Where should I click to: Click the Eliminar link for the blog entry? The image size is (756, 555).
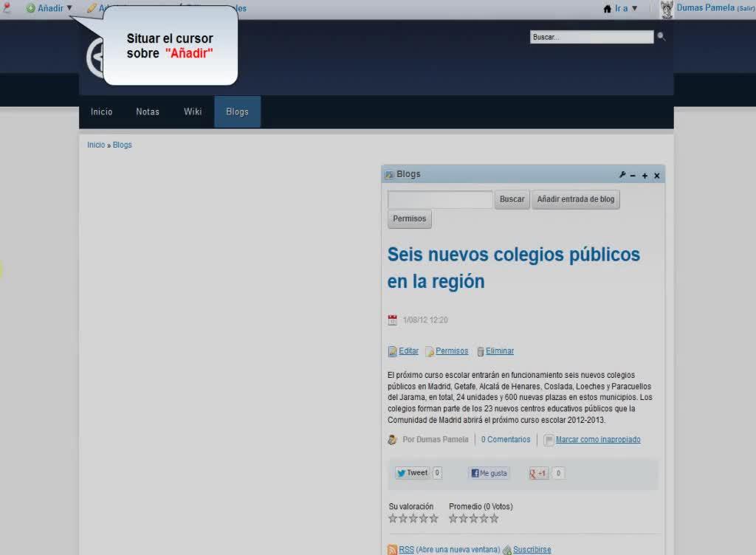(x=500, y=351)
